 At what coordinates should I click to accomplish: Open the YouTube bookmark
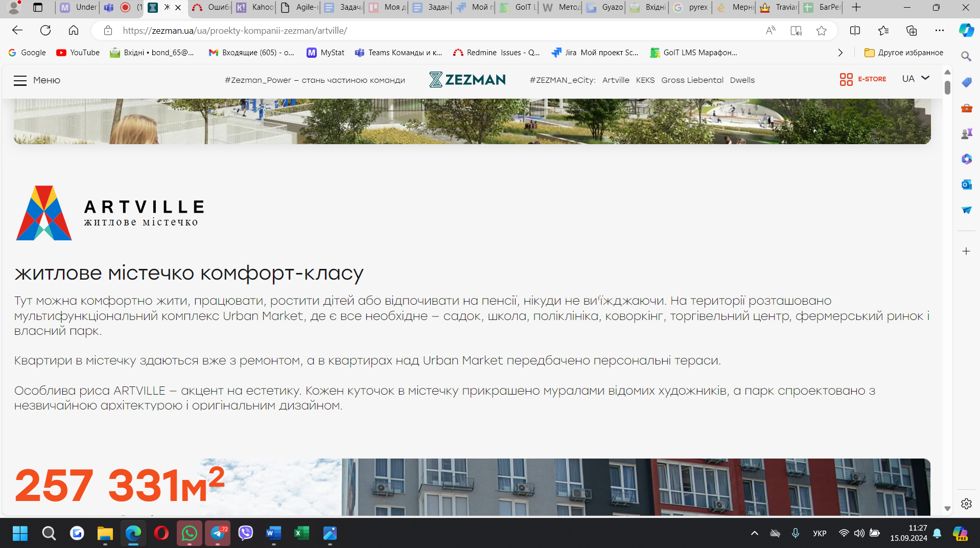78,53
